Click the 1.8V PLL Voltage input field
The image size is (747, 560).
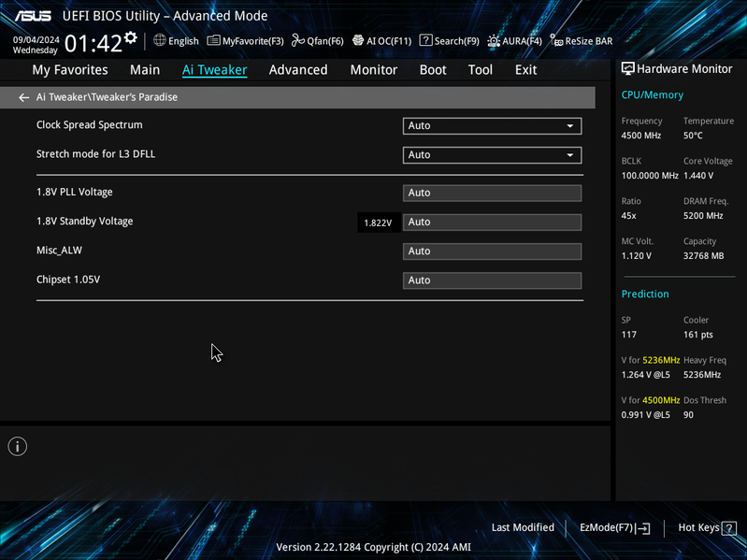[492, 193]
